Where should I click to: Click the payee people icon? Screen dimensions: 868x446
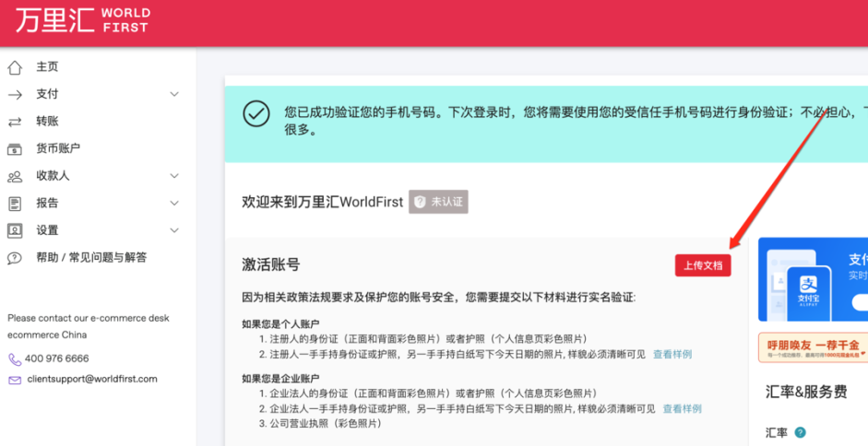pyautogui.click(x=15, y=176)
